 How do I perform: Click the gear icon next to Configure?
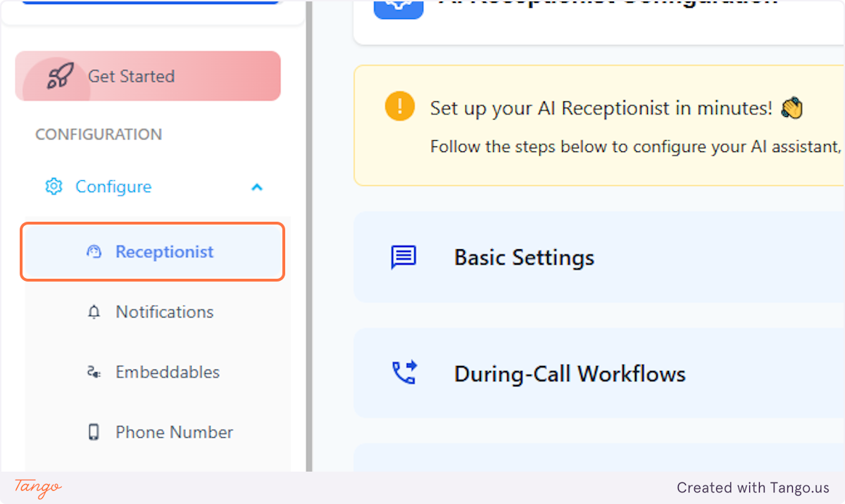[54, 186]
